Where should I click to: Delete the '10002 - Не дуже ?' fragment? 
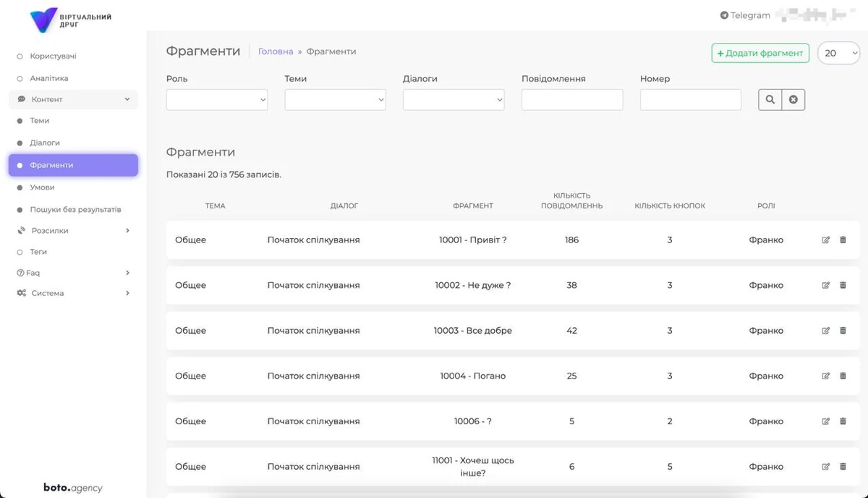(x=843, y=285)
